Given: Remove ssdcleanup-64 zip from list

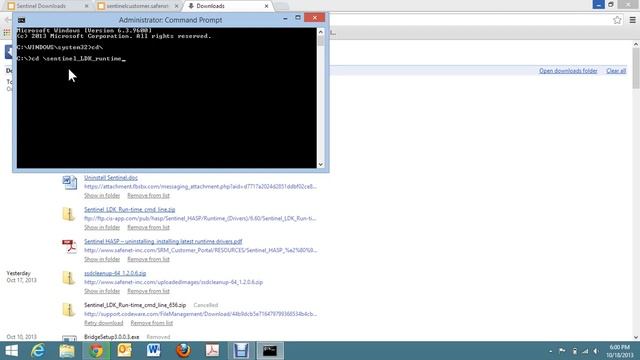Looking at the screenshot, I should point(148,291).
